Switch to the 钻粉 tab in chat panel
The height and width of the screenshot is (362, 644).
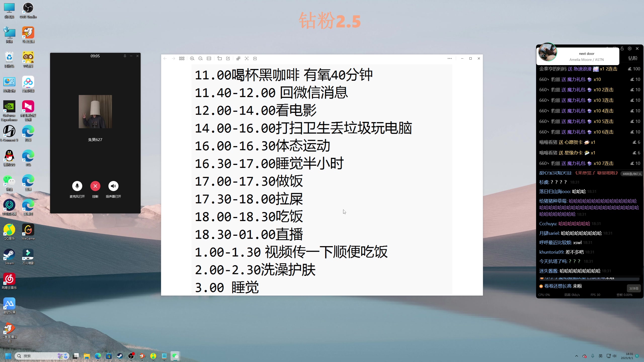633,58
